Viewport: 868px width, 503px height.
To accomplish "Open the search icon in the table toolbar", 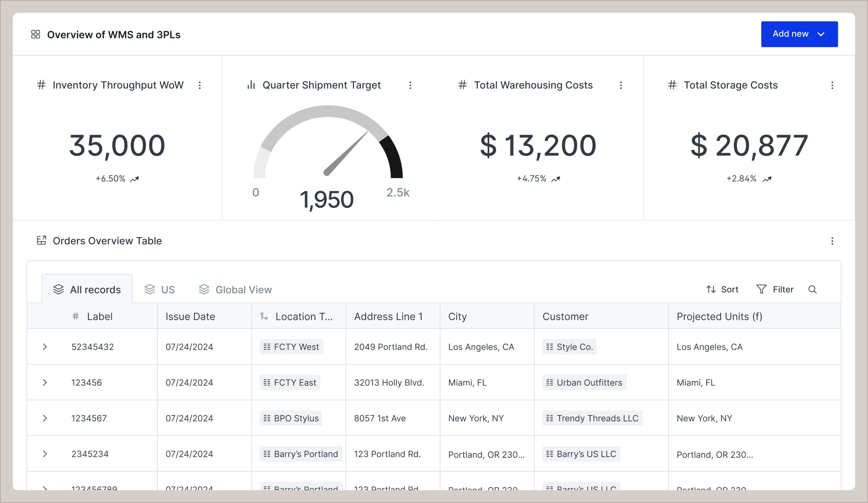I will coord(813,289).
